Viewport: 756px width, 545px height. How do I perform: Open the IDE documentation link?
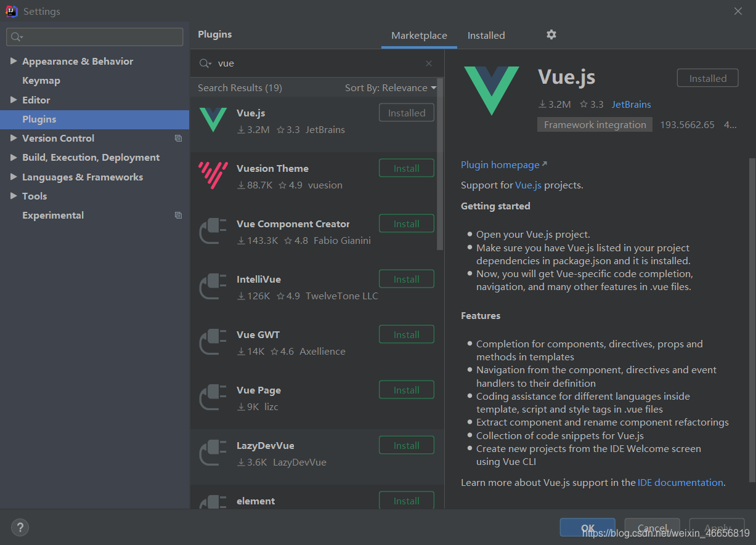680,482
